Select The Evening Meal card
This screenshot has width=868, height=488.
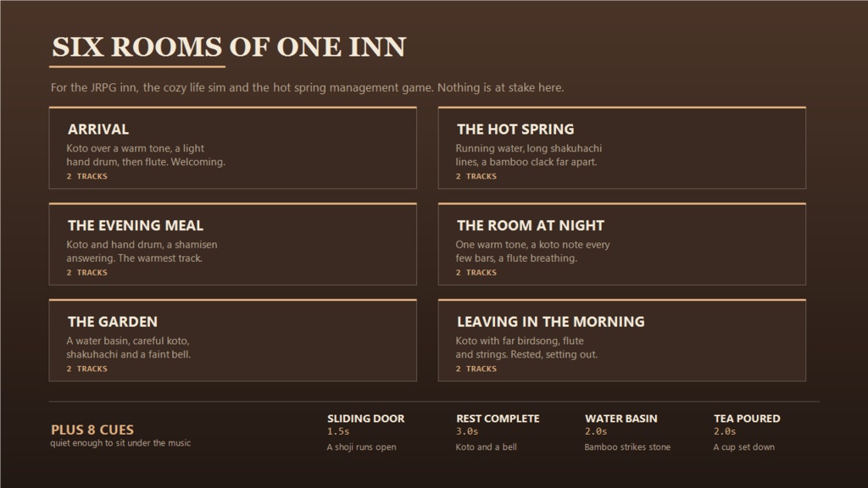coord(232,244)
